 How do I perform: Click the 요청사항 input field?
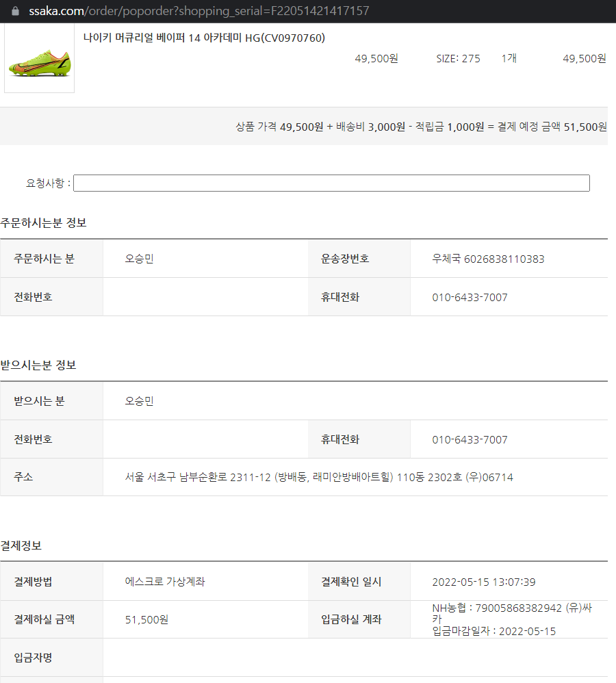tap(331, 183)
